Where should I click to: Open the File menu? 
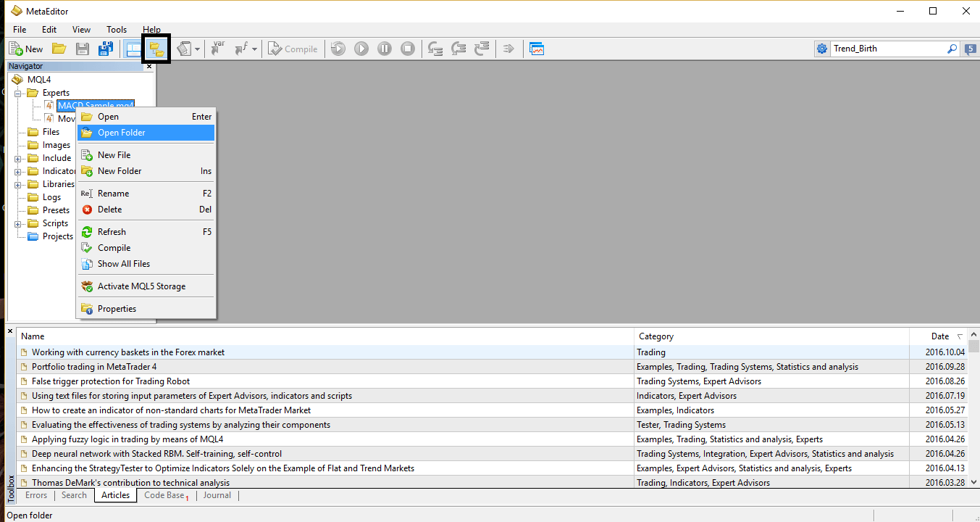point(20,30)
